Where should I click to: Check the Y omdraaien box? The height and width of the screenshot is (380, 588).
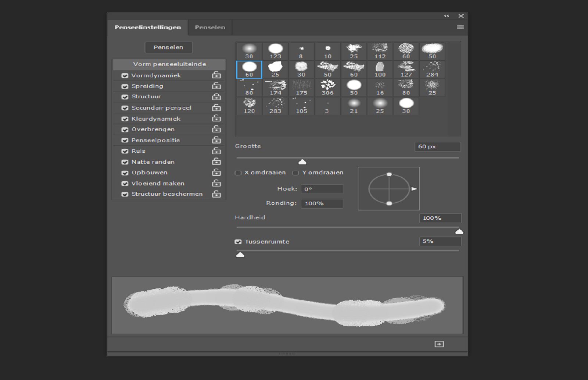[295, 173]
